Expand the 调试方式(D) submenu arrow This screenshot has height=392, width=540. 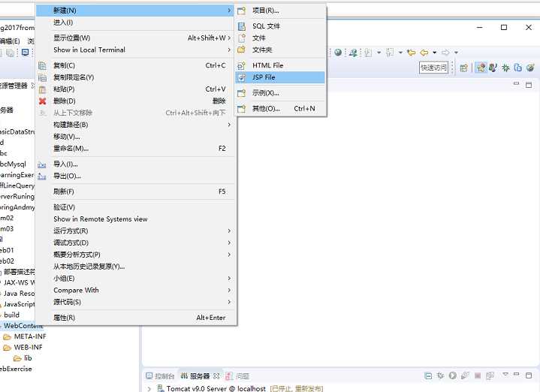pos(229,243)
